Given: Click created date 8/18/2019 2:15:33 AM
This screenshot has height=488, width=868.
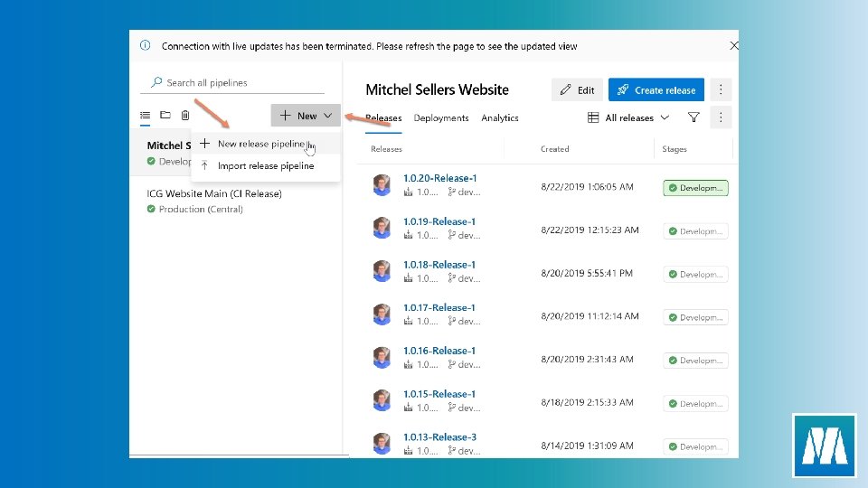Looking at the screenshot, I should 587,403.
